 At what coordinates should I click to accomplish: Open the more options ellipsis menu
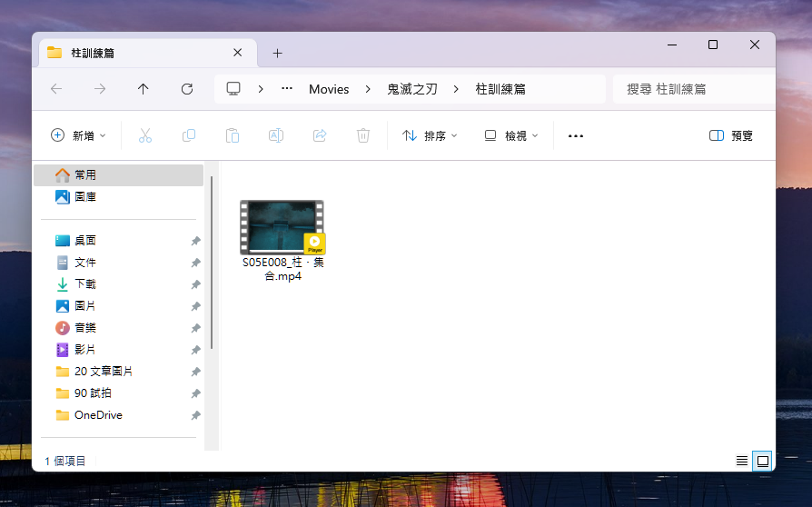pos(575,135)
